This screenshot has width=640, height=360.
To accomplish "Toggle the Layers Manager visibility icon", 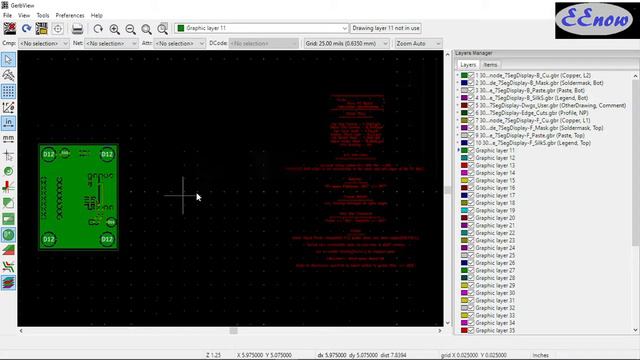I will [x=8, y=282].
